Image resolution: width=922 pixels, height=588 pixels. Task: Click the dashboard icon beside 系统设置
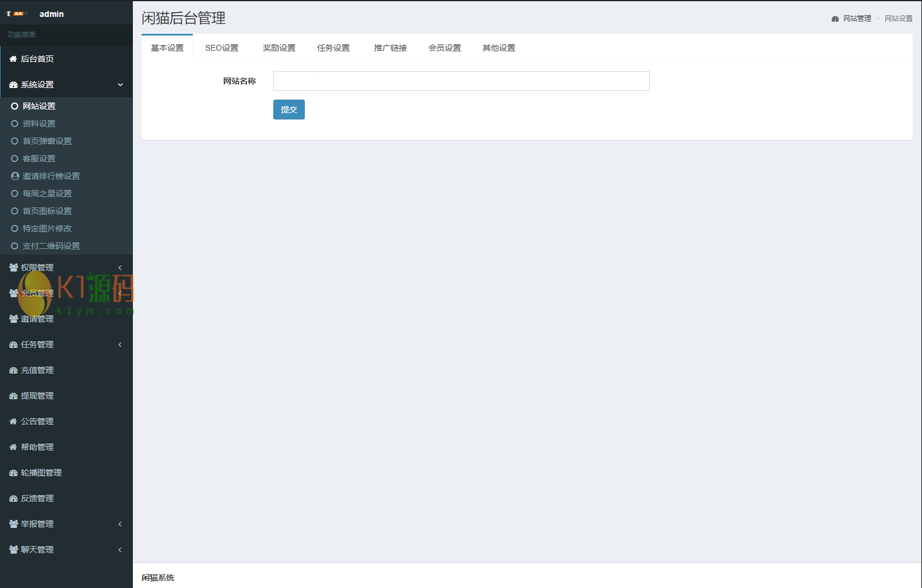coord(13,84)
